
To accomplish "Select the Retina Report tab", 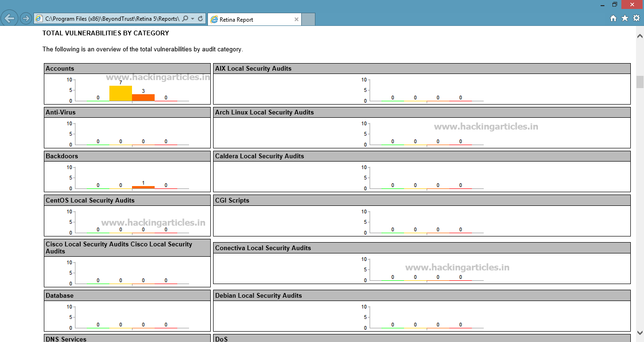I will point(254,19).
